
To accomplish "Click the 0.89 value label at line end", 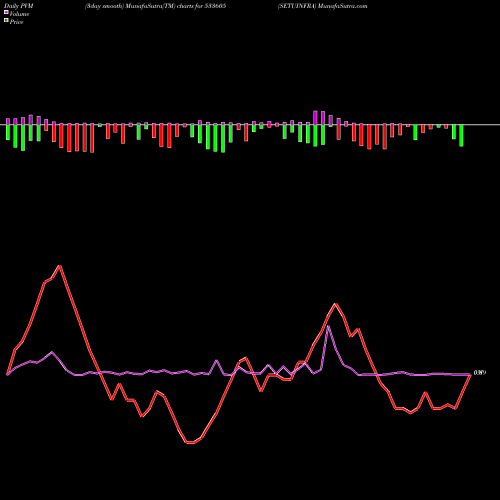I will 480,373.
